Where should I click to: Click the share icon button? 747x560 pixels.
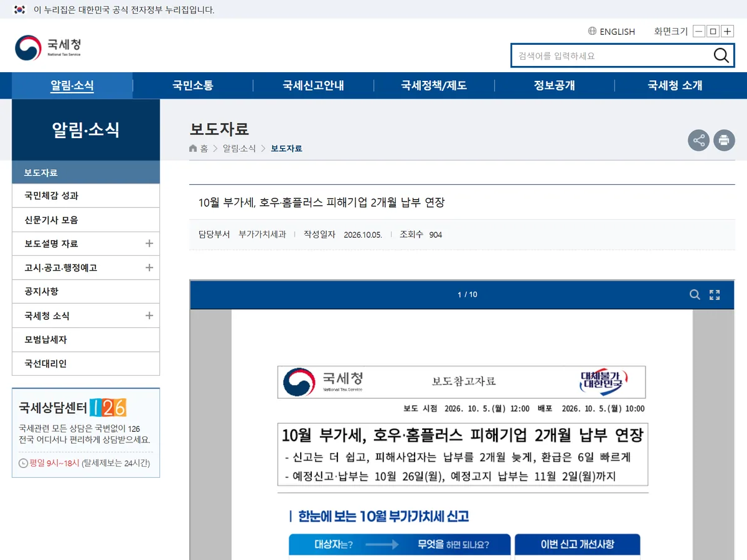699,140
